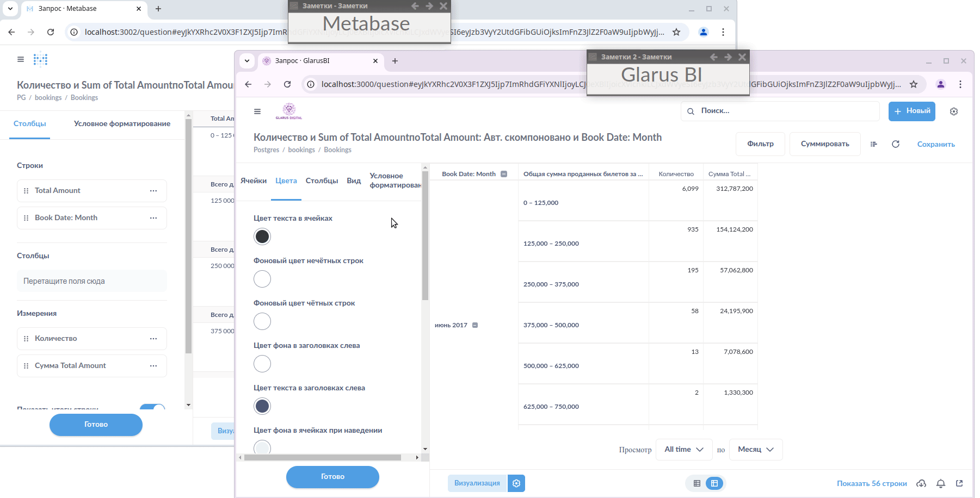The image size is (980, 498).
Task: Click the bell alert icon in footer
Action: [940, 483]
